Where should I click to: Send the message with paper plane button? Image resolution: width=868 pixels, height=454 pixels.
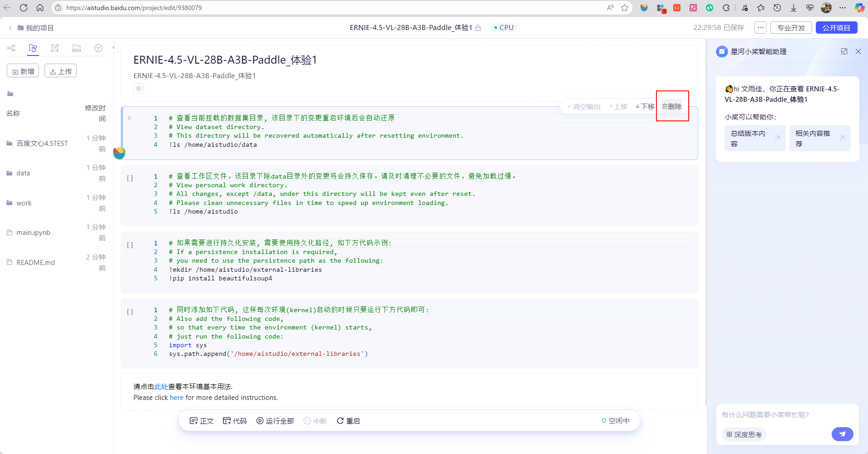click(x=842, y=434)
